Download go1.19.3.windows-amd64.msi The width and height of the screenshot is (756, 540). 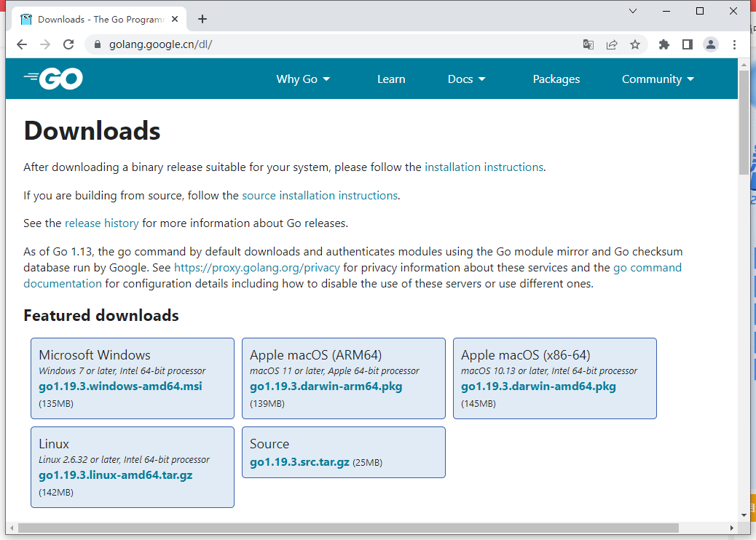click(x=120, y=386)
